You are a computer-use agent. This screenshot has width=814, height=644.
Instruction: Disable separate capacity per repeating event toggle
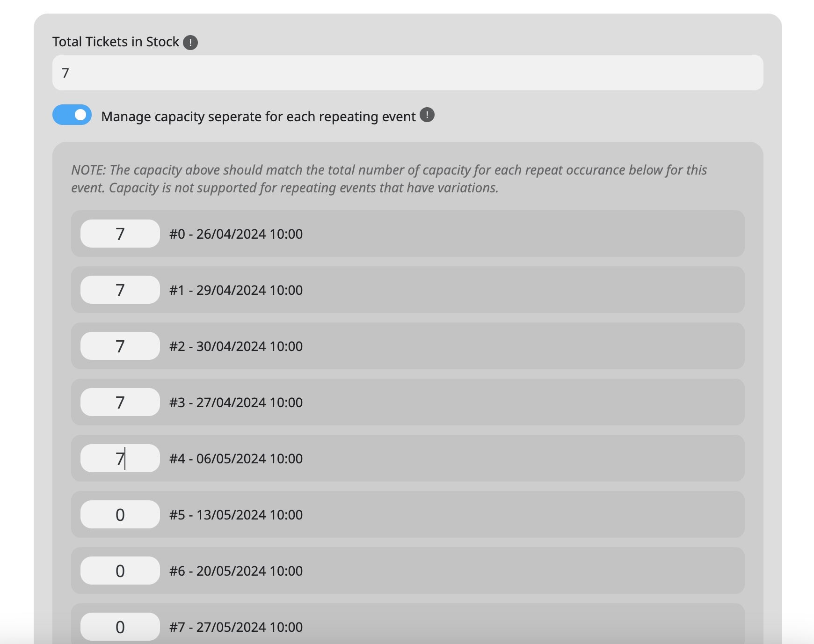click(72, 115)
